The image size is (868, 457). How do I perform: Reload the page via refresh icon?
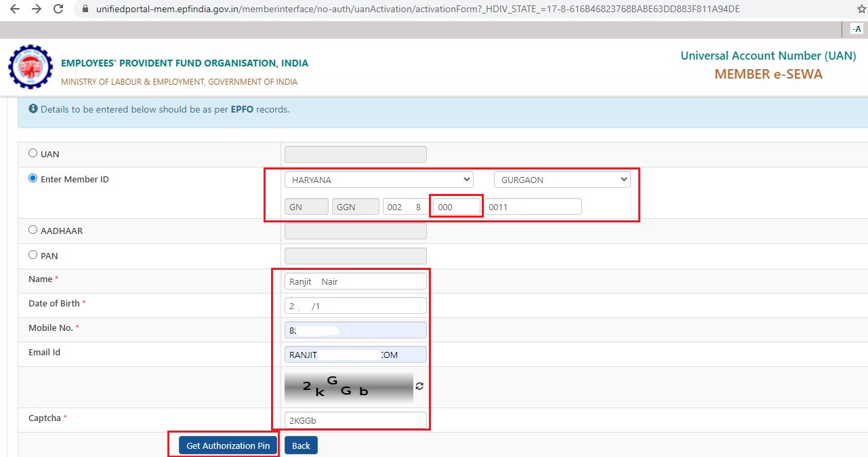pyautogui.click(x=58, y=10)
